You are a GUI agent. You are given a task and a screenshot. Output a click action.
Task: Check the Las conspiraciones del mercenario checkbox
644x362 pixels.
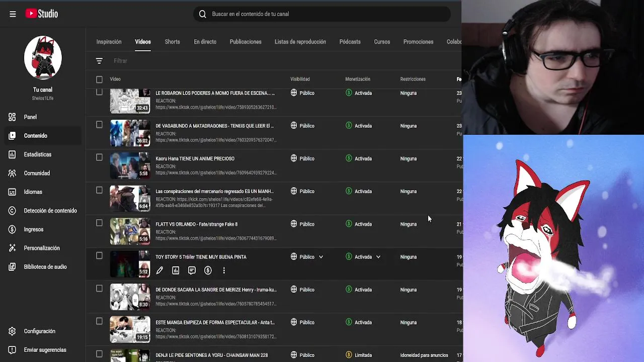pos(99,190)
